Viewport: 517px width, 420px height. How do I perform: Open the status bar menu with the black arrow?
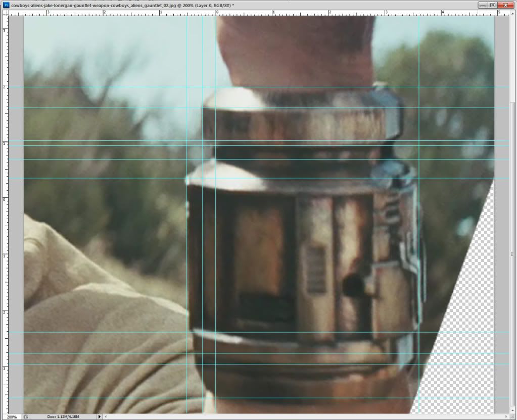tap(99, 416)
